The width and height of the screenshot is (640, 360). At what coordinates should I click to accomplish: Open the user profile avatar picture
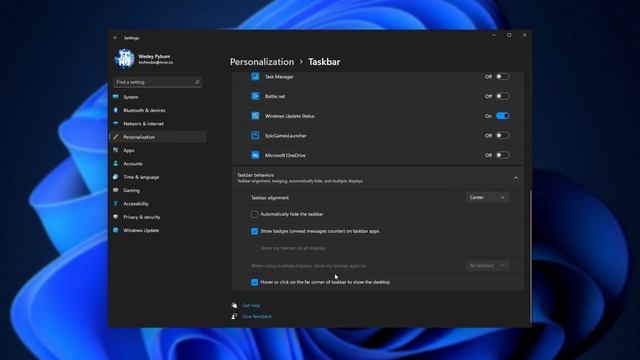point(124,58)
